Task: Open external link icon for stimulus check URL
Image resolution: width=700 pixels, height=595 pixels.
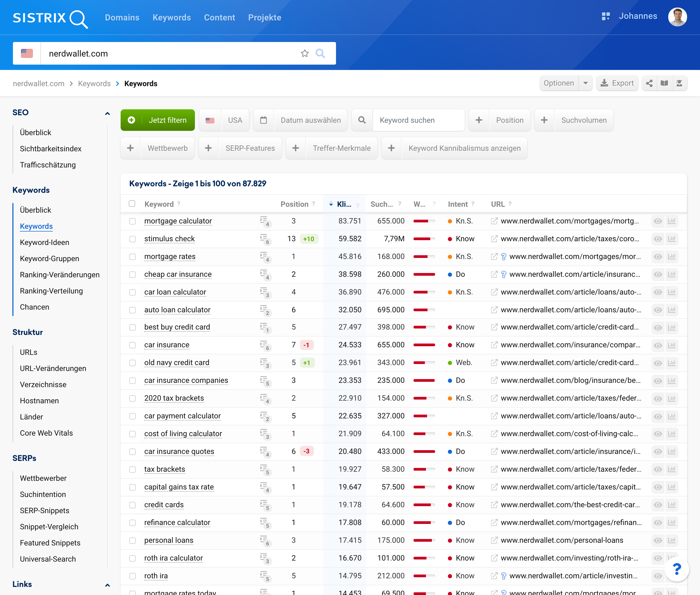Action: (494, 239)
